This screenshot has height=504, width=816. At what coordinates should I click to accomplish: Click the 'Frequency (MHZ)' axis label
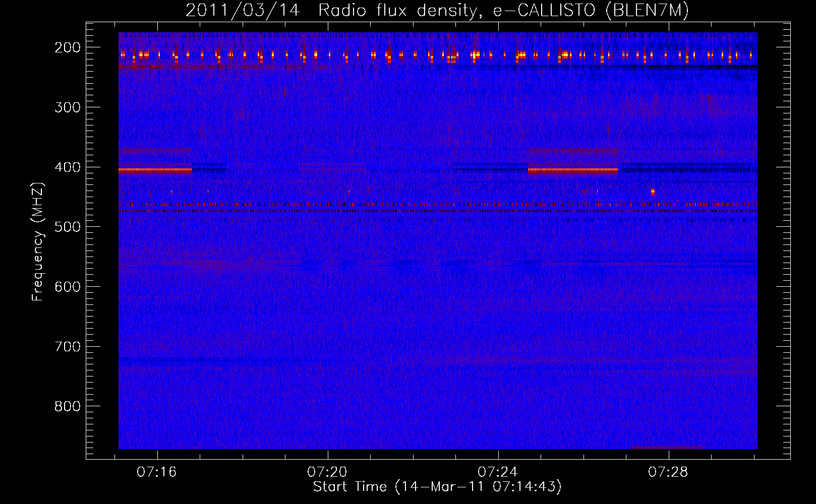38,241
